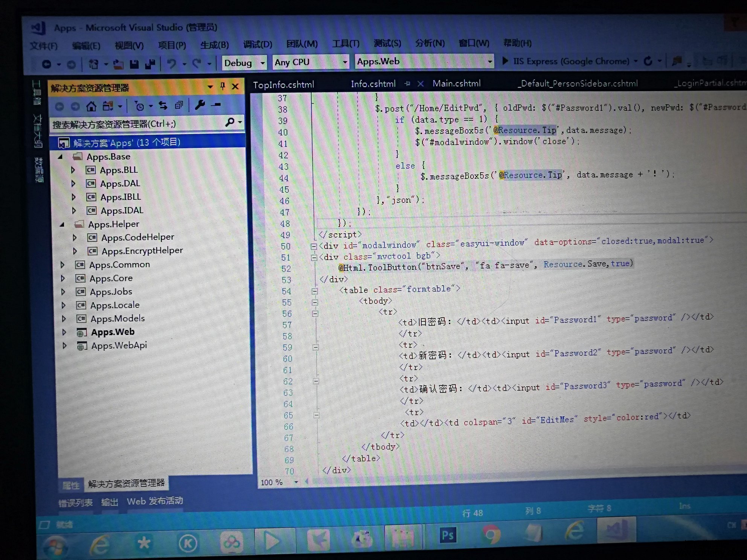Open Visual Studio taskbar icon
This screenshot has width=747, height=560.
coord(616,530)
